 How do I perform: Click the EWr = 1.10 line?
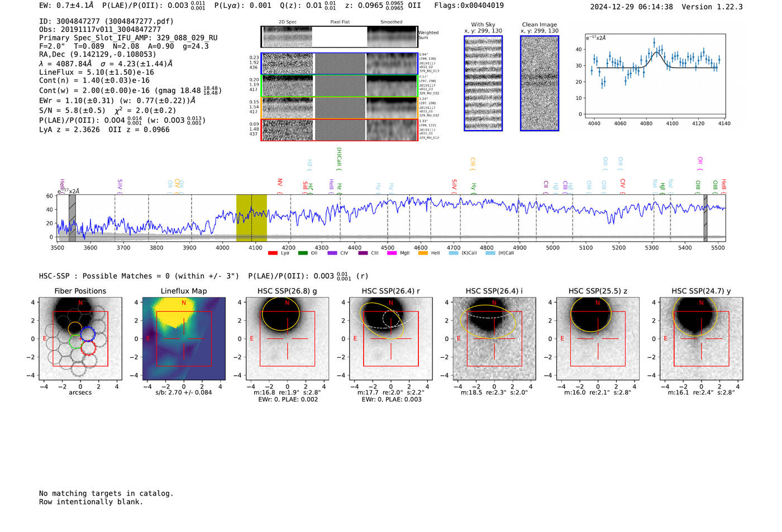[x=117, y=100]
